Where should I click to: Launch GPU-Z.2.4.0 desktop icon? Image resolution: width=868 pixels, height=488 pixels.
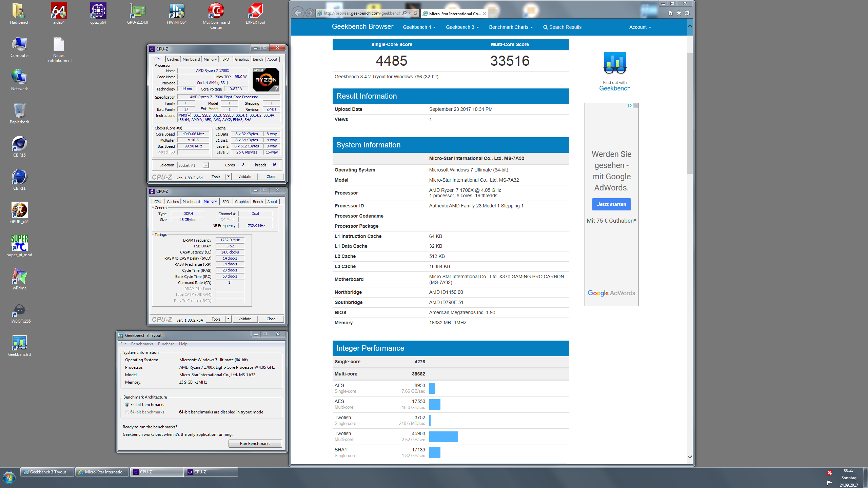pos(137,14)
